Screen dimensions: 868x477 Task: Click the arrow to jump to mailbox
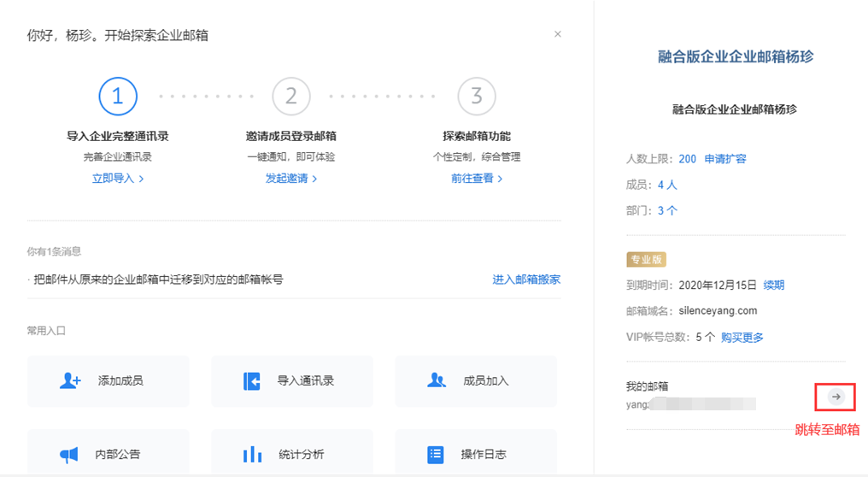pyautogui.click(x=836, y=397)
